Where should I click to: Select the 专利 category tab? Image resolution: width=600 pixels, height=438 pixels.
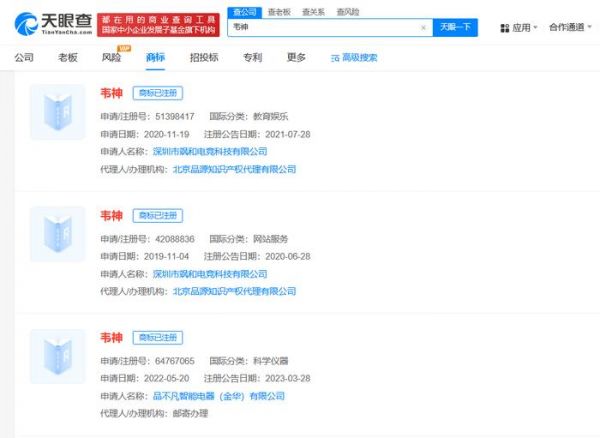252,58
